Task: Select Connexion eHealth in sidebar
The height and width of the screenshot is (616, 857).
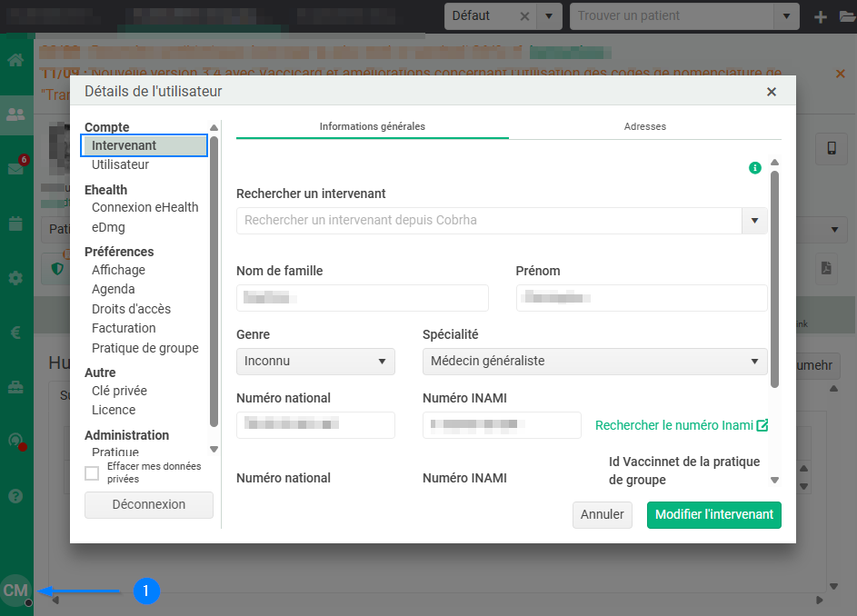Action: click(x=144, y=207)
